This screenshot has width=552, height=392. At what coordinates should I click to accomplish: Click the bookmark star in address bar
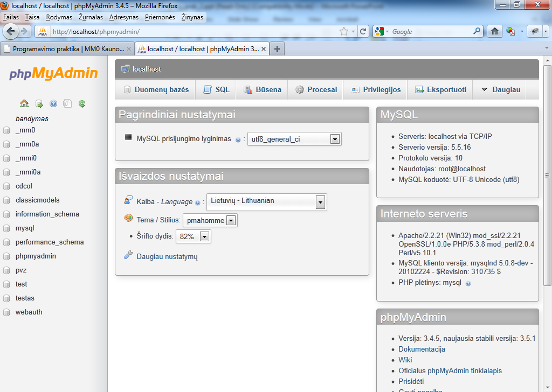tap(343, 32)
